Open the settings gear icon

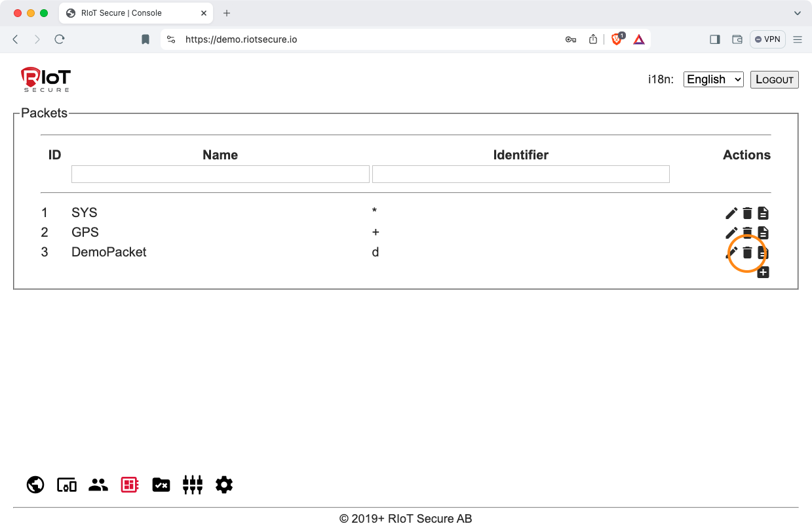tap(224, 485)
